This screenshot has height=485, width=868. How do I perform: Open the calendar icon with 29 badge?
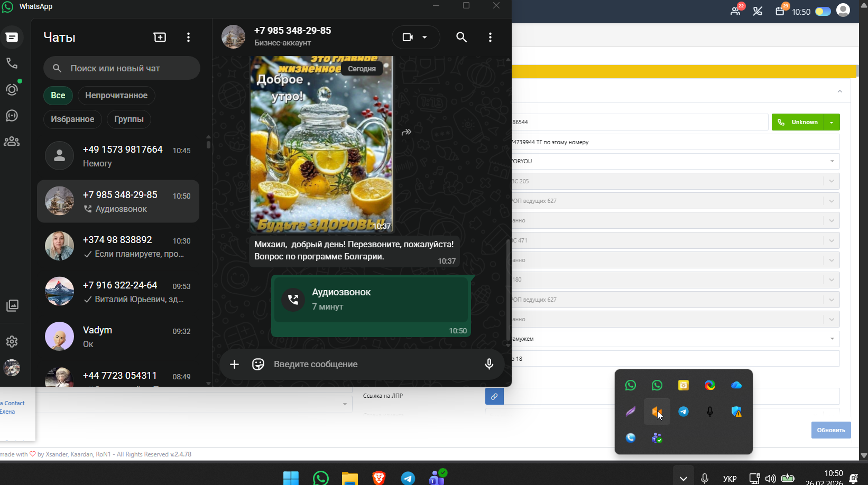coord(780,11)
